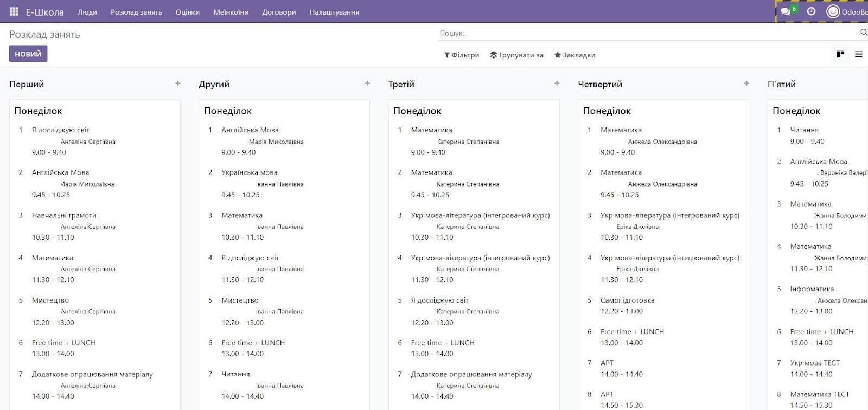This screenshot has width=868, height=410.
Task: Open the Оцінки menu
Action: (x=188, y=12)
